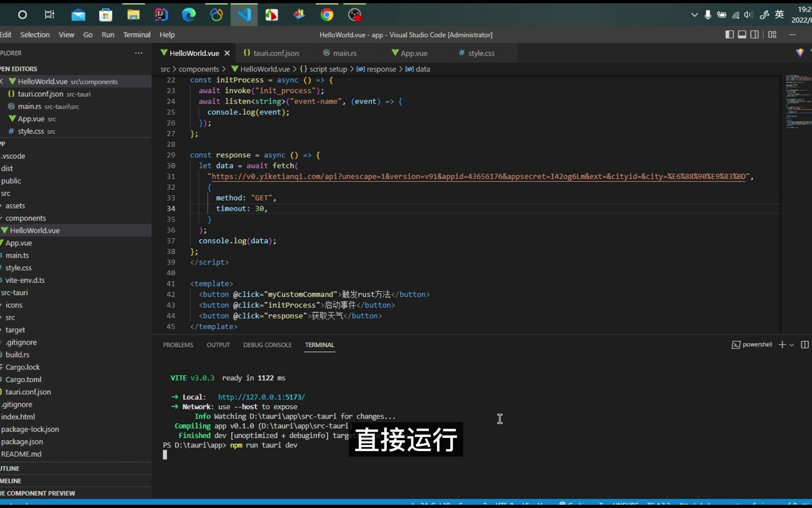Open the yiketianqi API URL link
This screenshot has width=812, height=508.
click(478, 176)
